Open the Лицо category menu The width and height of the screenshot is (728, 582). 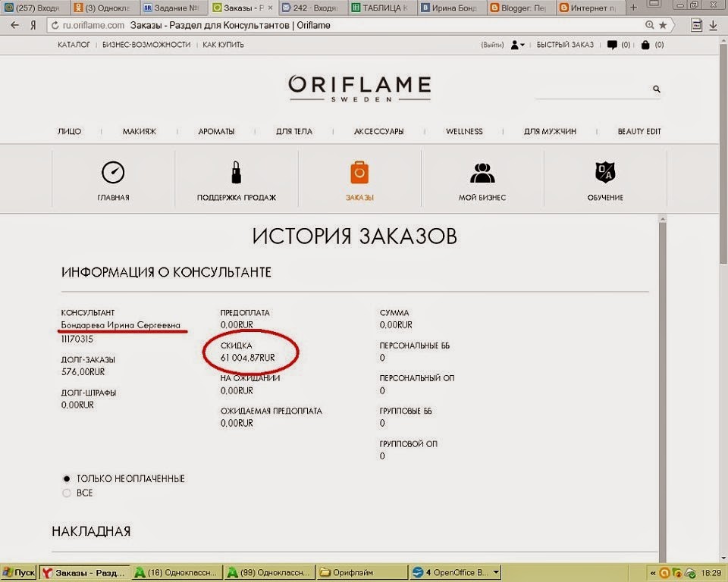[69, 131]
